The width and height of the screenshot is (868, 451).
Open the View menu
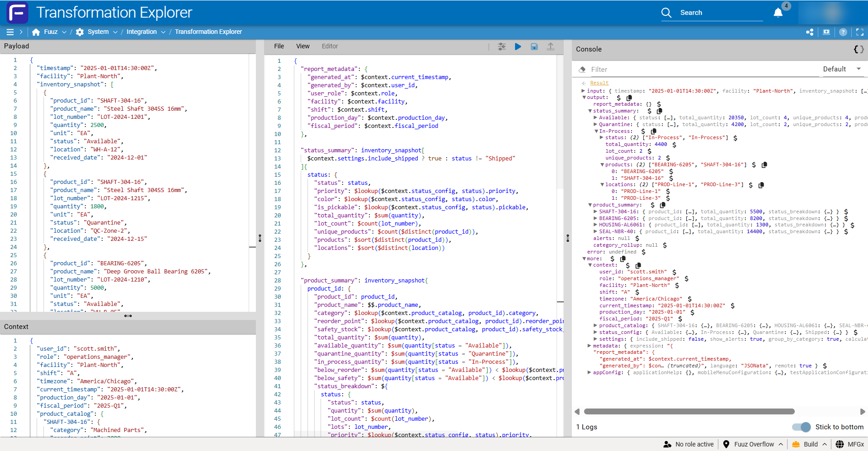tap(303, 46)
